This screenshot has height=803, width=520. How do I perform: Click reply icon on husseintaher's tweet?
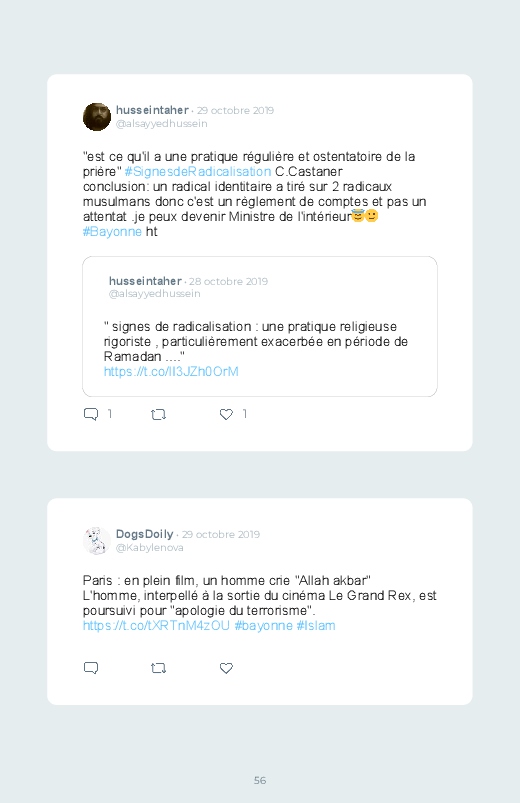pos(91,414)
